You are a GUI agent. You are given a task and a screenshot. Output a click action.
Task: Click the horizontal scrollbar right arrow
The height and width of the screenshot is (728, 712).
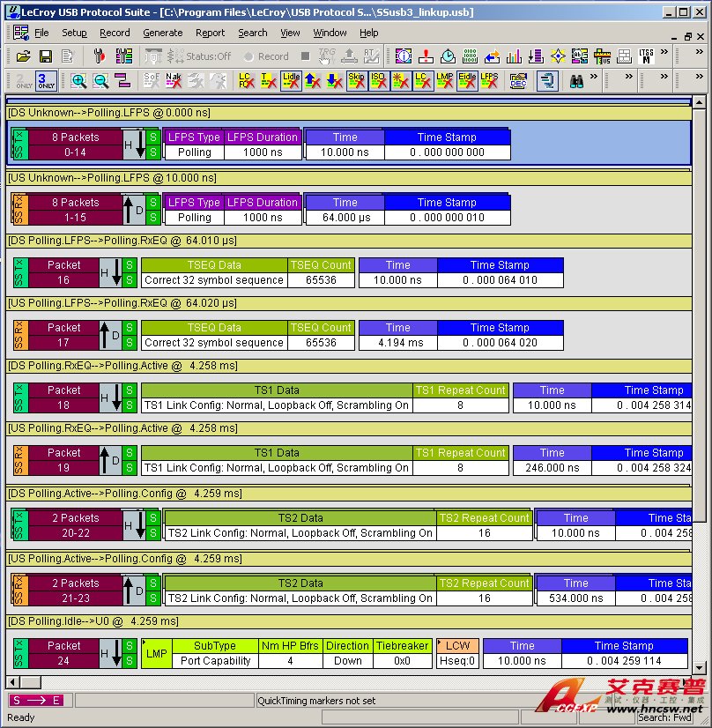coord(684,683)
